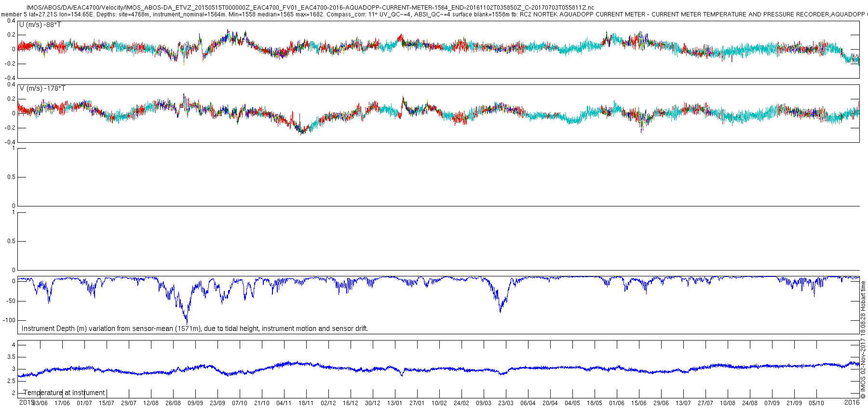Click the '24/08' date tick label

(x=750, y=403)
